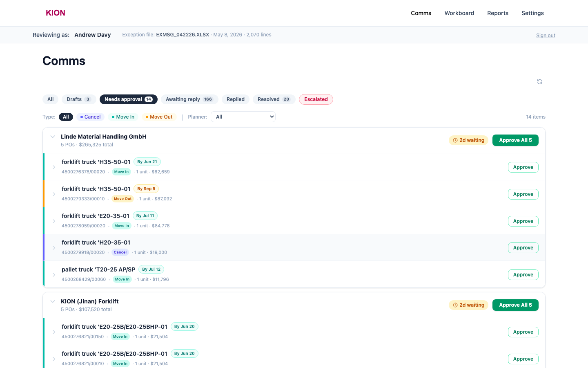Expand the pallet truck 'T20-25 AP/SP row chevron
The image size is (588, 368).
(54, 275)
